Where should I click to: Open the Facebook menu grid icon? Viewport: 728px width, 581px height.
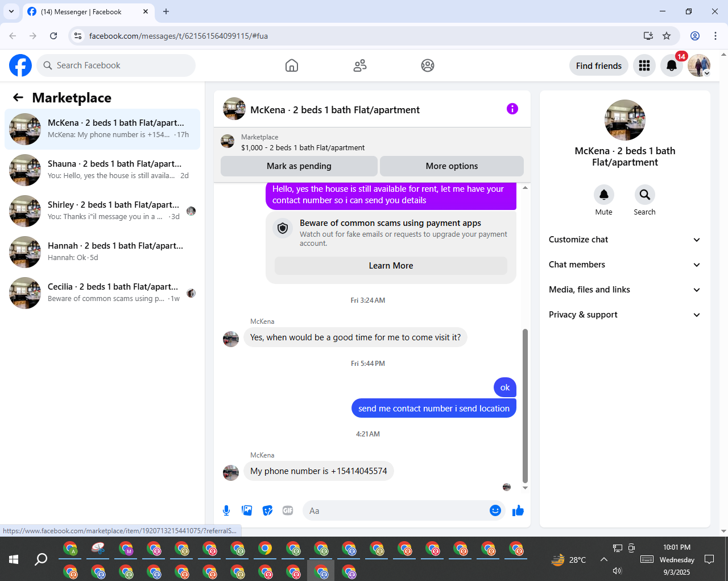(644, 65)
